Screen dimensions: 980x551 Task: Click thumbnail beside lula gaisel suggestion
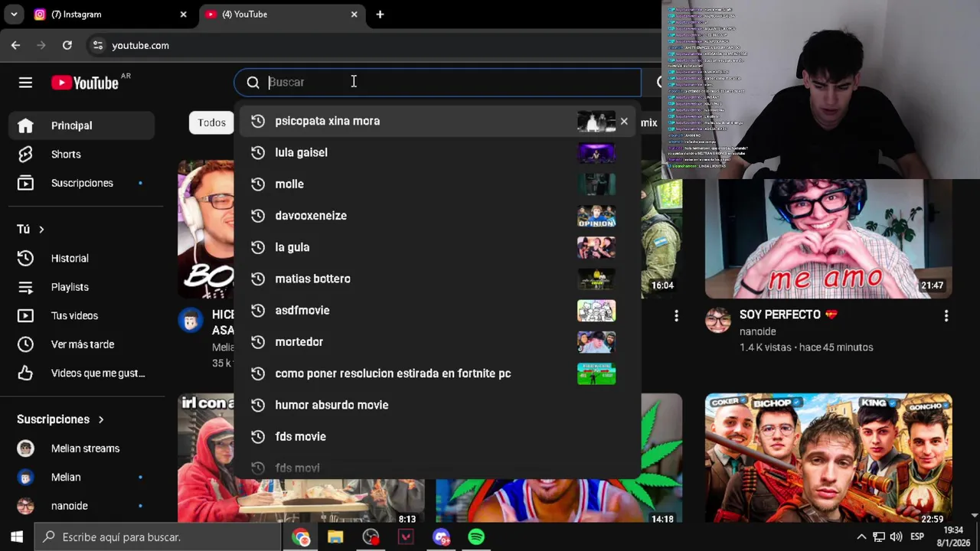pos(596,152)
